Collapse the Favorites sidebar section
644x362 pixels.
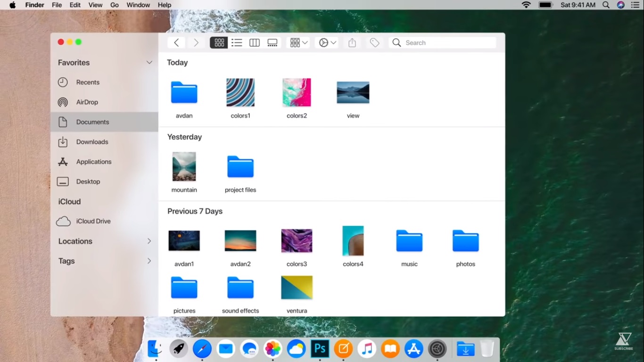click(x=149, y=63)
